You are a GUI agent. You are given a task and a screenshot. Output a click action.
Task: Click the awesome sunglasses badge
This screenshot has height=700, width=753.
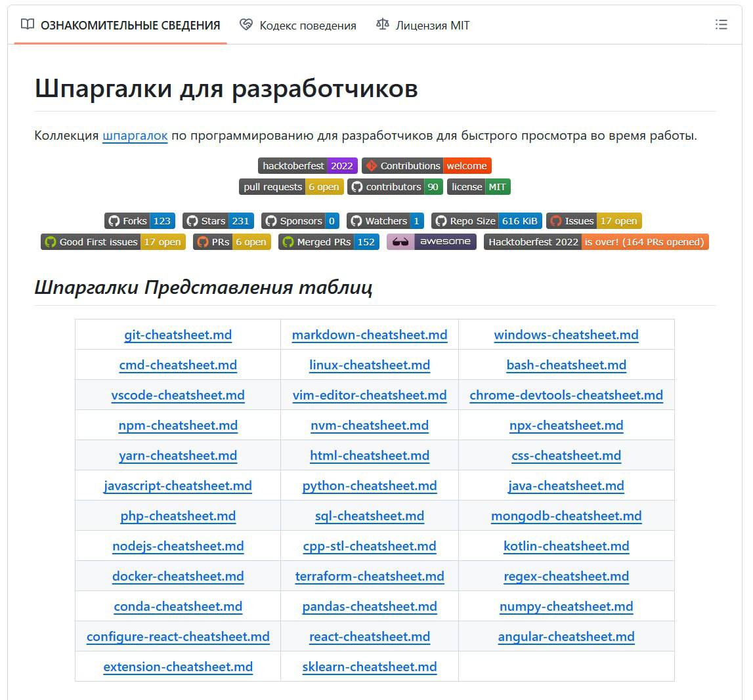431,242
